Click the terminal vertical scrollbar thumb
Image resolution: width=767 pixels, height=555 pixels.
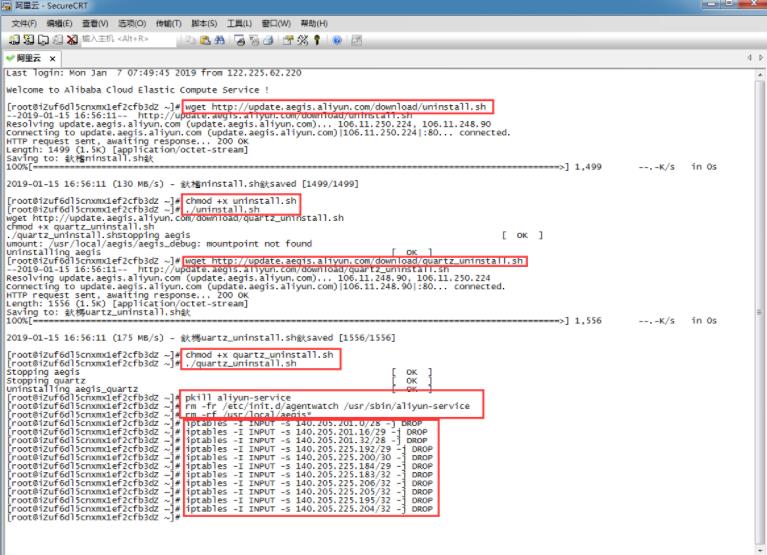(x=760, y=312)
